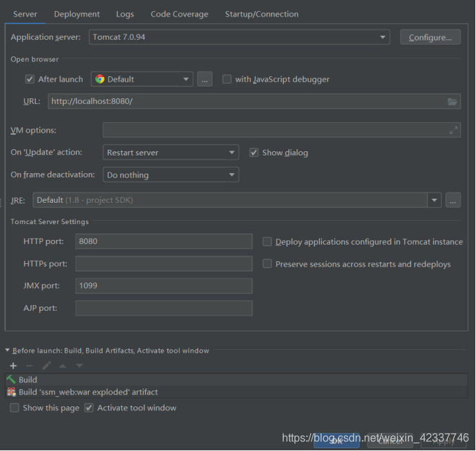Toggle the Show dialog checkbox
476x451 pixels.
coord(254,153)
